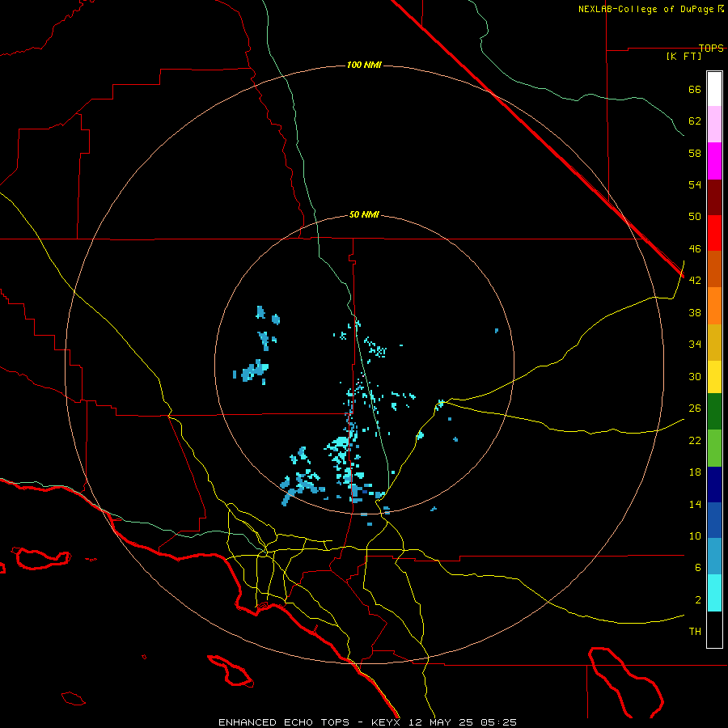Click the medium blue legend swatch below 14
The width and height of the screenshot is (728, 728).
pos(714,520)
